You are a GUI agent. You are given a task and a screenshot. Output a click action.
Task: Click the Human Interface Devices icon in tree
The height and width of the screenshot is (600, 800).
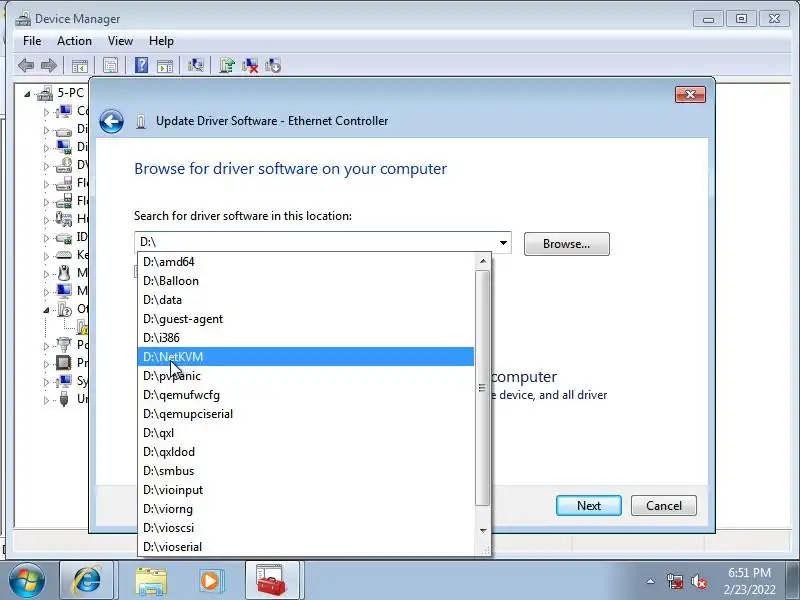coord(64,219)
